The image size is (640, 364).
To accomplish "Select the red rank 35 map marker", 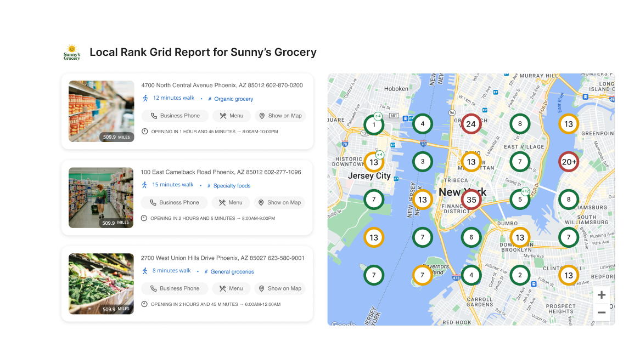I will [x=471, y=200].
